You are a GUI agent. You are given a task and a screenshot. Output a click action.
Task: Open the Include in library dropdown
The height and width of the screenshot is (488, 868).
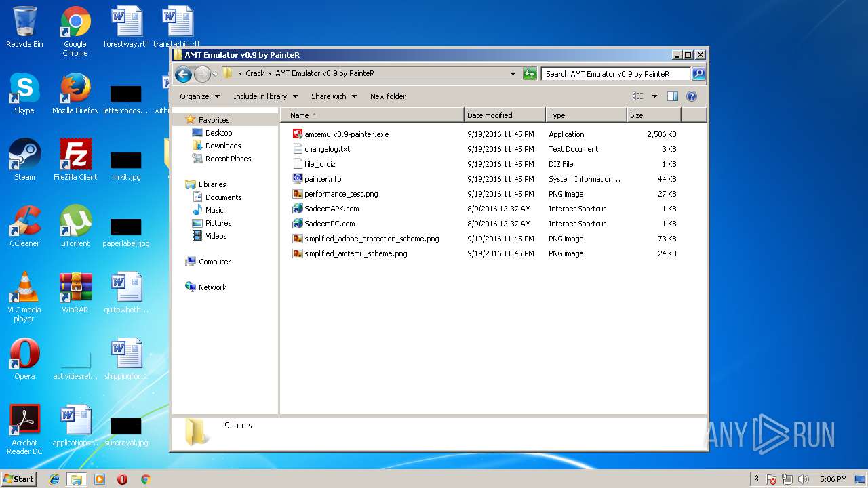[265, 96]
